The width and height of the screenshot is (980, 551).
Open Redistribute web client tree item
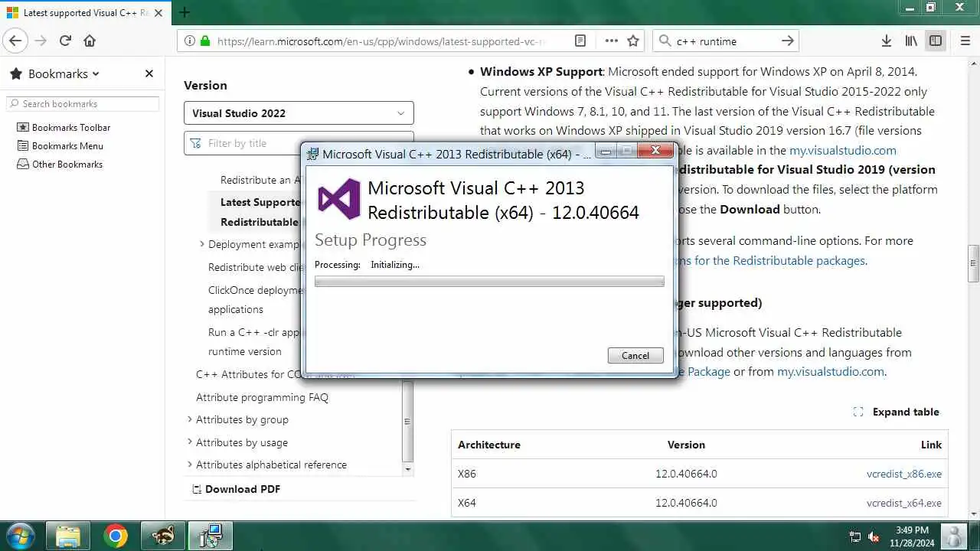pyautogui.click(x=256, y=267)
